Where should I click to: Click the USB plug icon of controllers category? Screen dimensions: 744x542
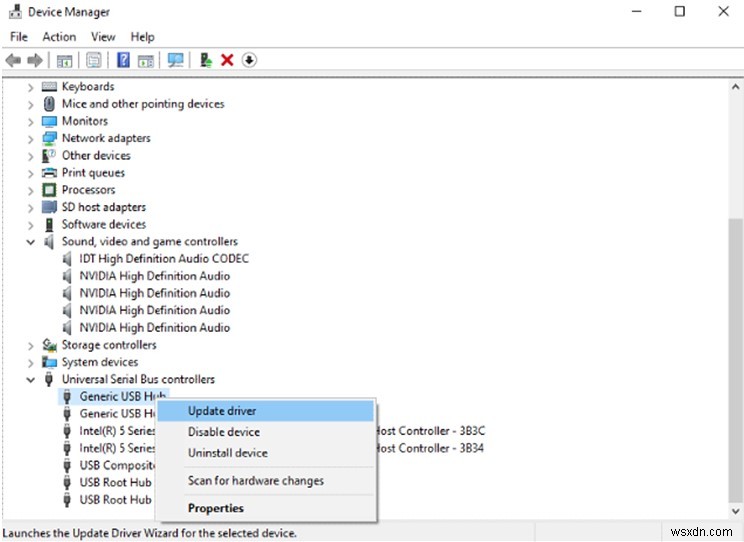pos(48,379)
